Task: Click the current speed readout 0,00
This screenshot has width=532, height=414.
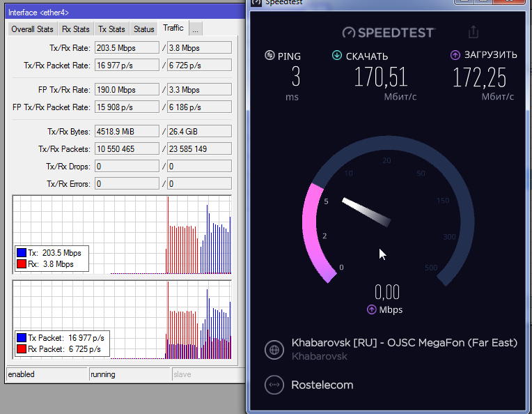Action: click(387, 292)
